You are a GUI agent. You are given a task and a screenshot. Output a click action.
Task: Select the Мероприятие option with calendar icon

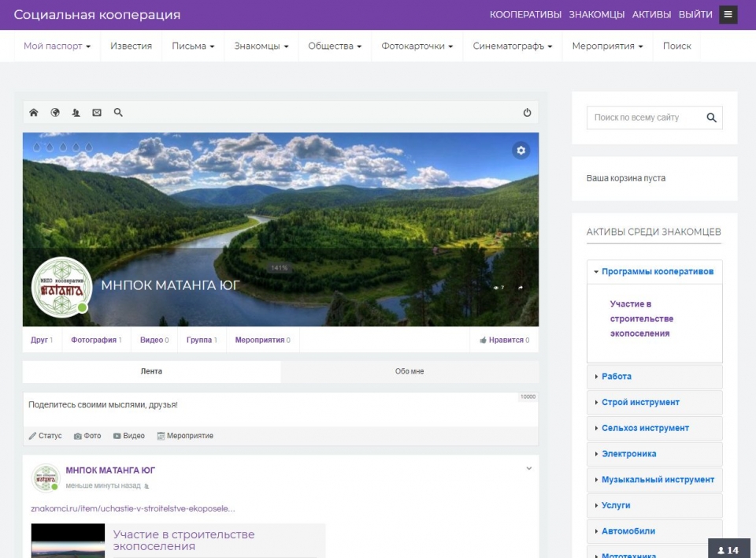click(185, 436)
